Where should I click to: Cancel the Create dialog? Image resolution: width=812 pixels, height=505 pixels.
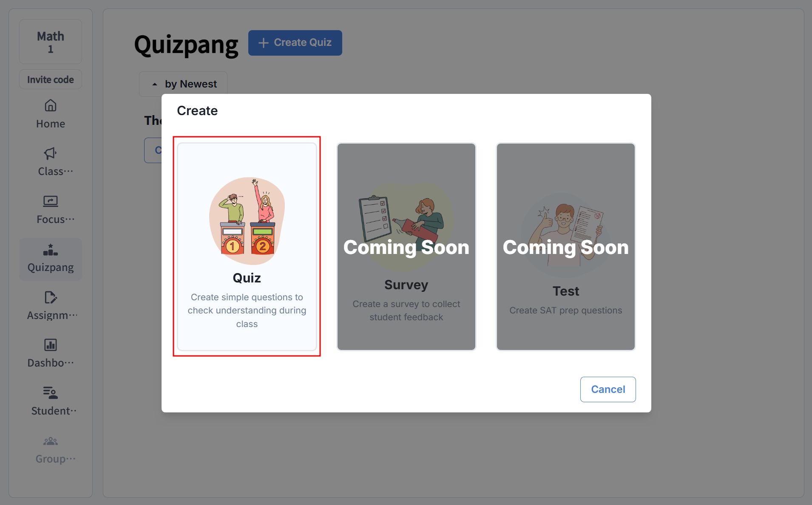pos(608,389)
